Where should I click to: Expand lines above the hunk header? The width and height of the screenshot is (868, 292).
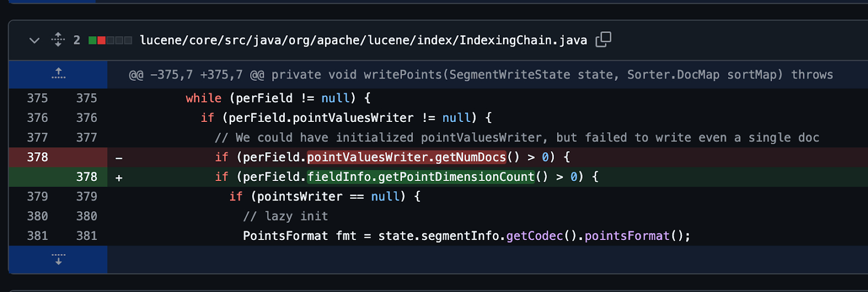(x=58, y=74)
